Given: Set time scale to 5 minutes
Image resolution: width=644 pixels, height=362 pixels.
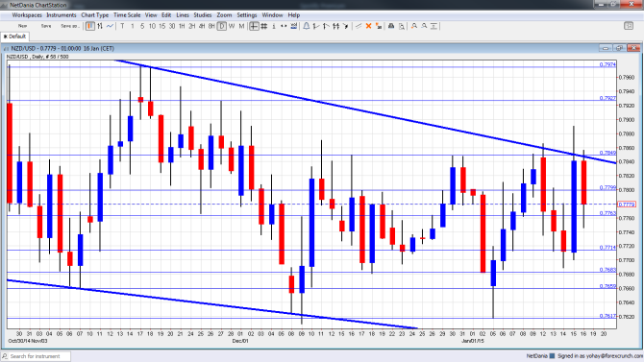Looking at the screenshot, I should click(x=142, y=26).
